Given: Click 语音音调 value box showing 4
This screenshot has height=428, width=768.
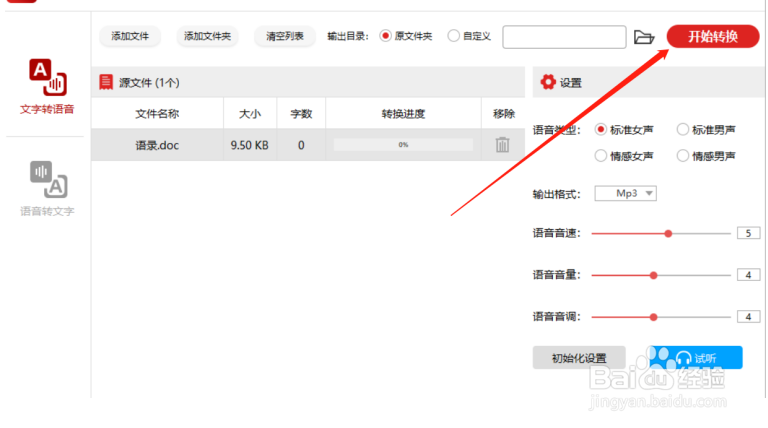Looking at the screenshot, I should [748, 317].
